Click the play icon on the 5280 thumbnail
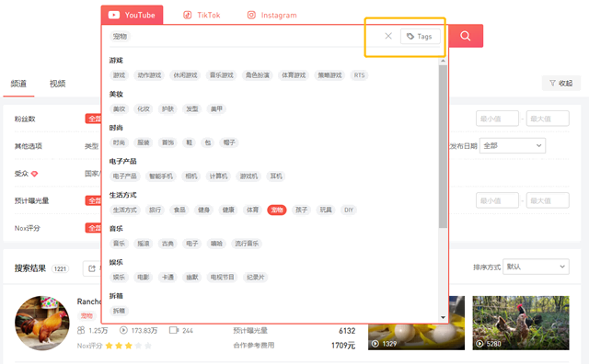 (x=479, y=344)
